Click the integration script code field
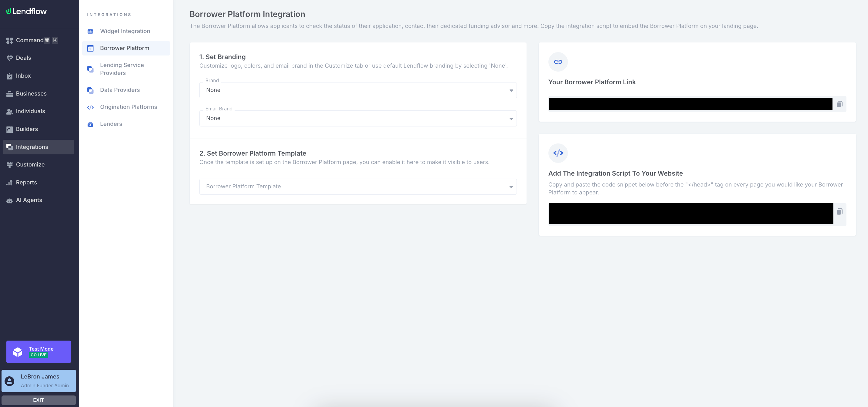This screenshot has width=868, height=407. (x=691, y=214)
